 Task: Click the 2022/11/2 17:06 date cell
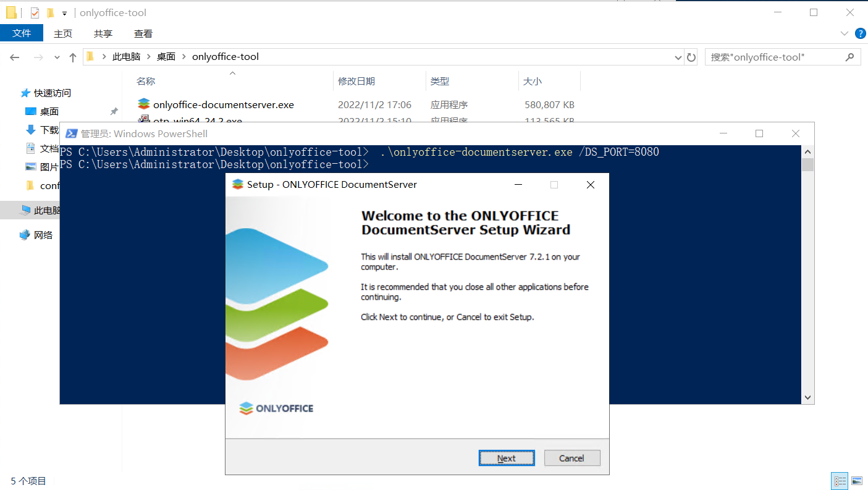[x=374, y=105]
